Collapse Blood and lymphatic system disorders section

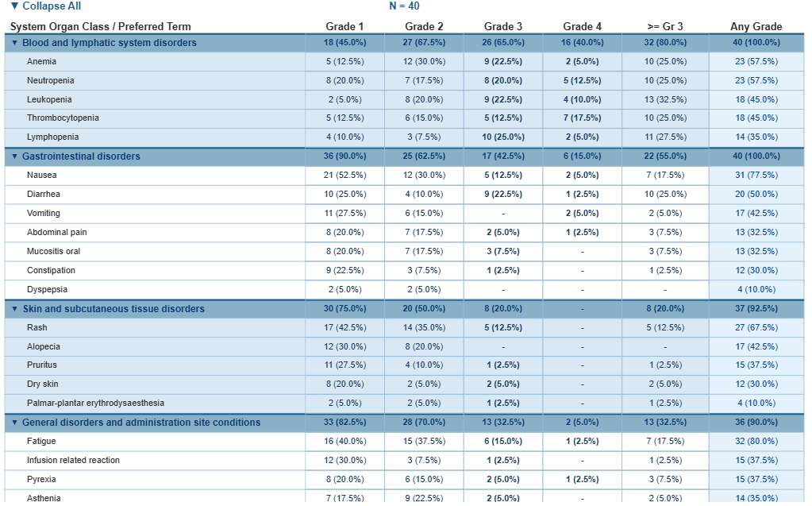pos(14,43)
